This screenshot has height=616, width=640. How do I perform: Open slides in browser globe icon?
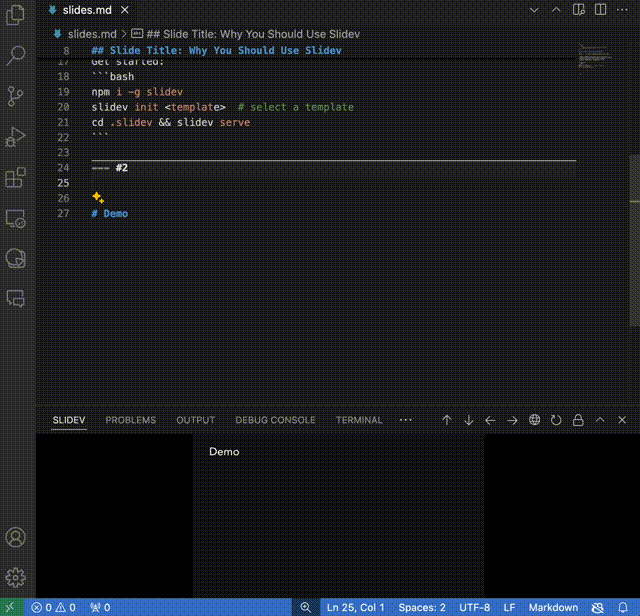[x=534, y=420]
